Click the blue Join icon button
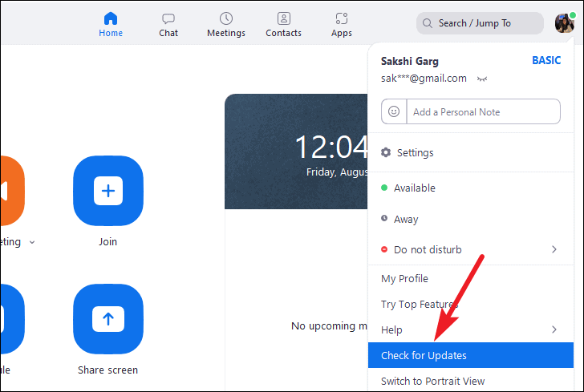Viewport: 584px width, 392px height. point(108,191)
